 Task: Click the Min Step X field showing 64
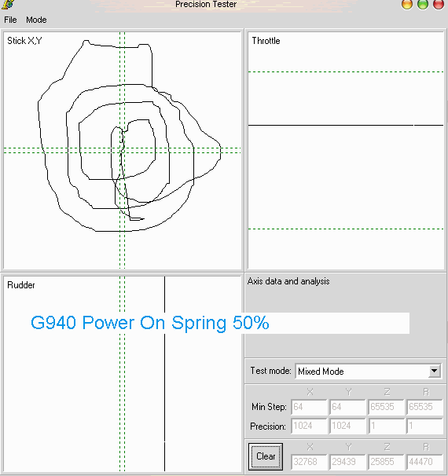(x=309, y=407)
